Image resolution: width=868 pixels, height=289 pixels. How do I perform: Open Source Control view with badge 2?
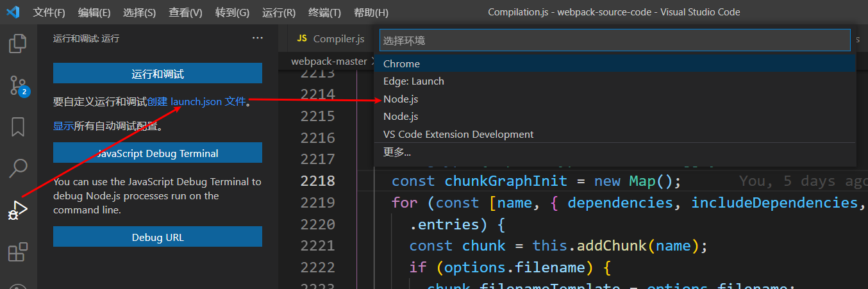[x=18, y=85]
